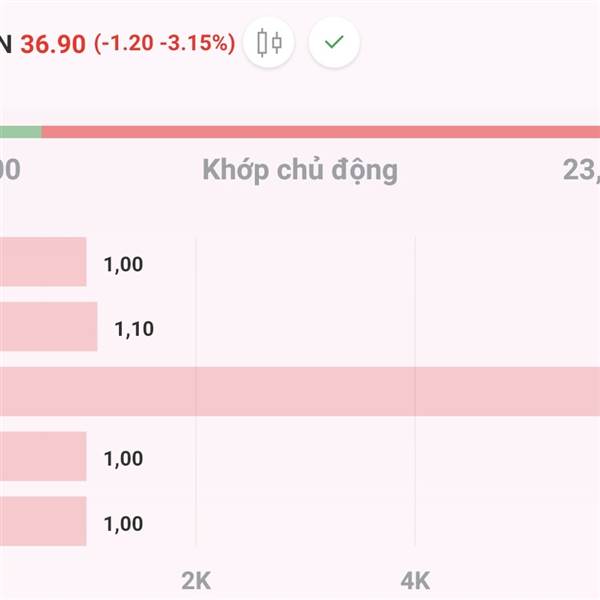This screenshot has width=600, height=600.
Task: Click the green checkmark round button
Action: click(334, 42)
